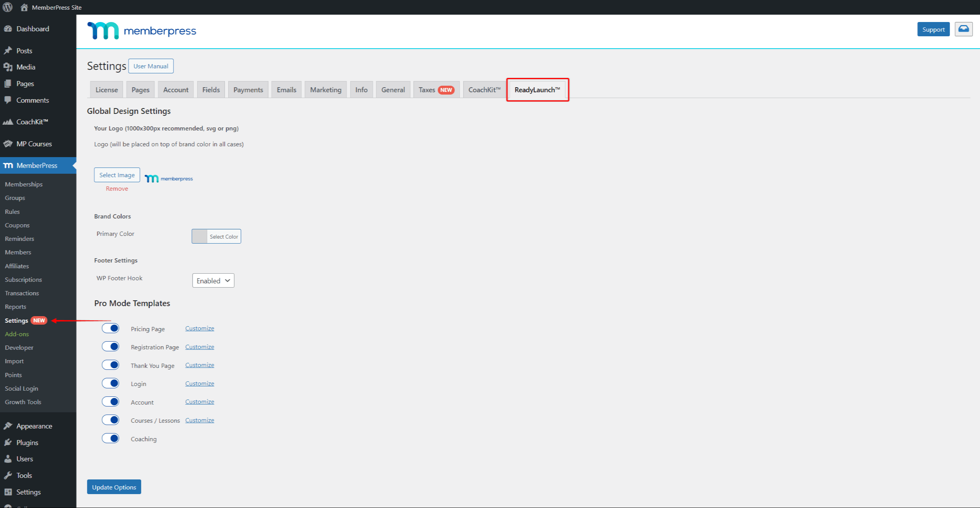This screenshot has height=508, width=980.
Task: Click Customize link for Login page
Action: coord(199,383)
